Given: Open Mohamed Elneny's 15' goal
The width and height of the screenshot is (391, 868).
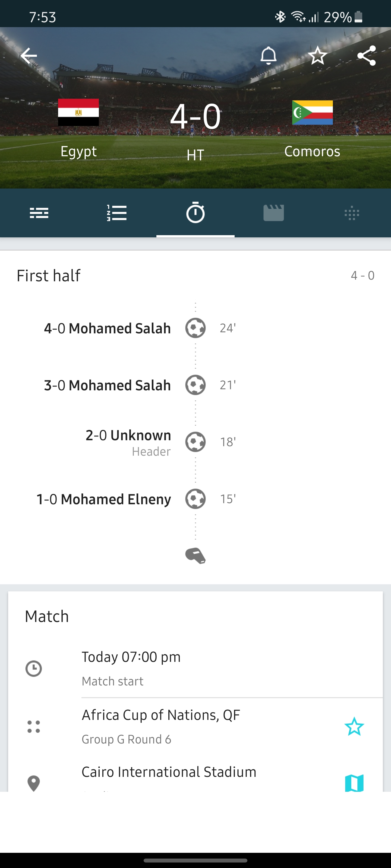Looking at the screenshot, I should [104, 499].
